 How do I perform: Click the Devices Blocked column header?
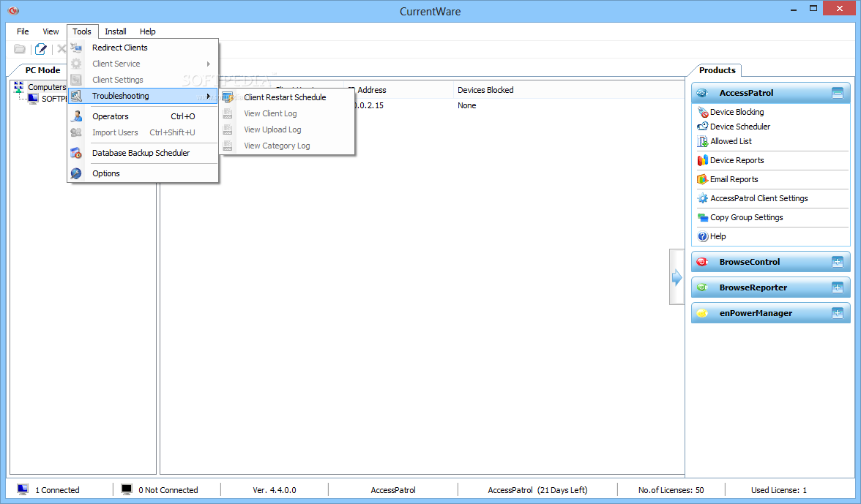[x=485, y=90]
